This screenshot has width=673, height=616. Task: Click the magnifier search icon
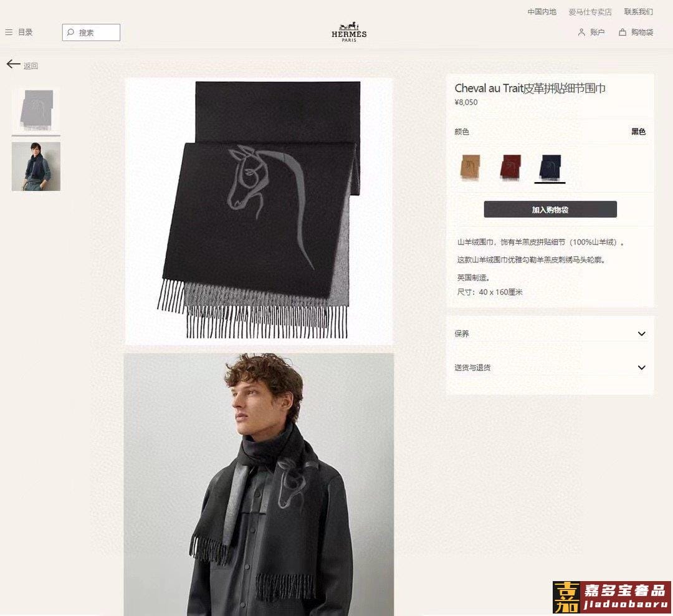coord(70,32)
